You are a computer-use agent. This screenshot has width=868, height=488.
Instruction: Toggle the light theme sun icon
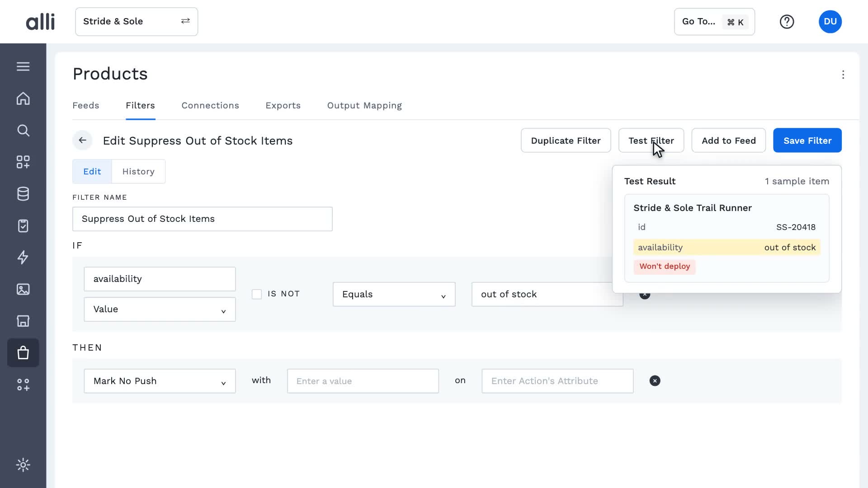coord(23,465)
